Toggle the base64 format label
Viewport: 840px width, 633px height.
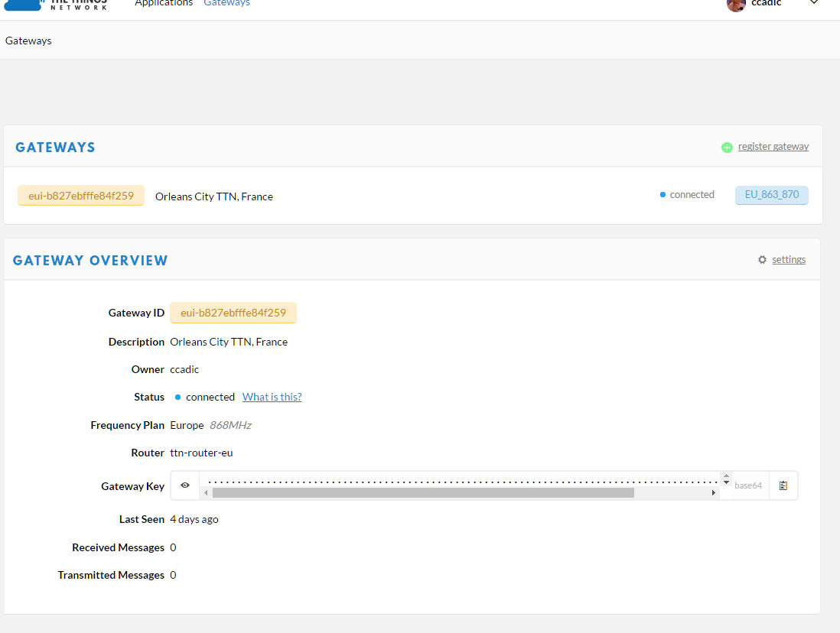pyautogui.click(x=748, y=485)
